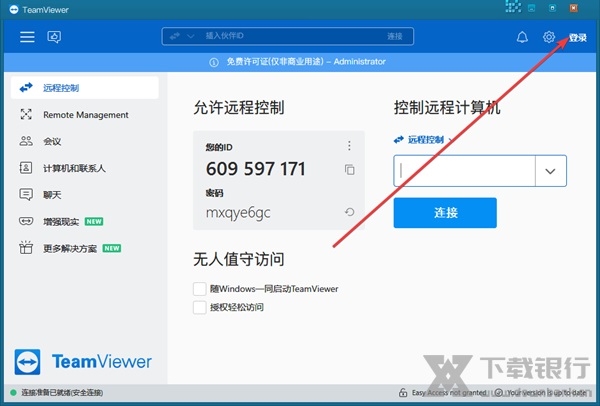Click 连接 in the top partner ID bar
Viewport: 600px width, 406px height.
click(395, 36)
